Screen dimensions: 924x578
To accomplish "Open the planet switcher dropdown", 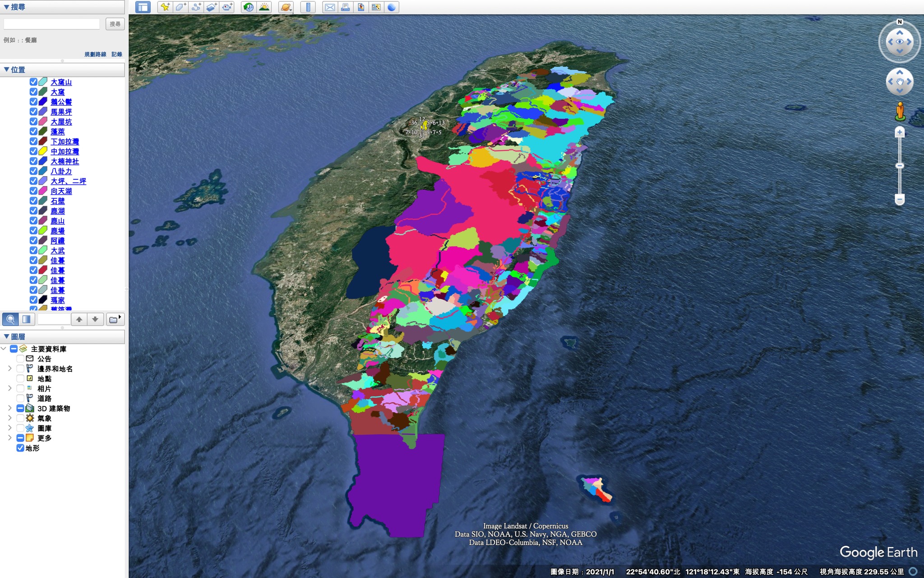I will click(x=286, y=7).
